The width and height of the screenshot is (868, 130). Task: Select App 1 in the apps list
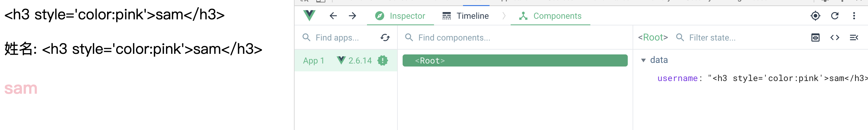tap(346, 60)
